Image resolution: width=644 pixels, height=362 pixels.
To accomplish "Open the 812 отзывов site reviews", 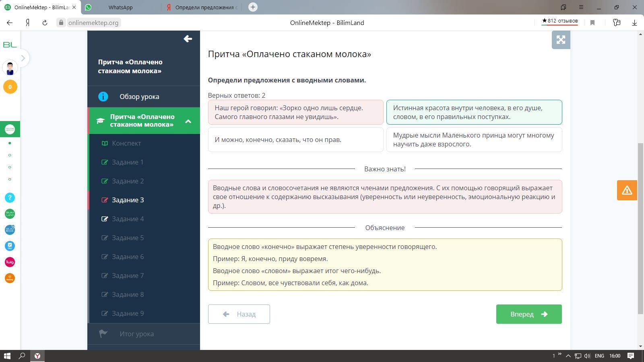I will 559,21.
